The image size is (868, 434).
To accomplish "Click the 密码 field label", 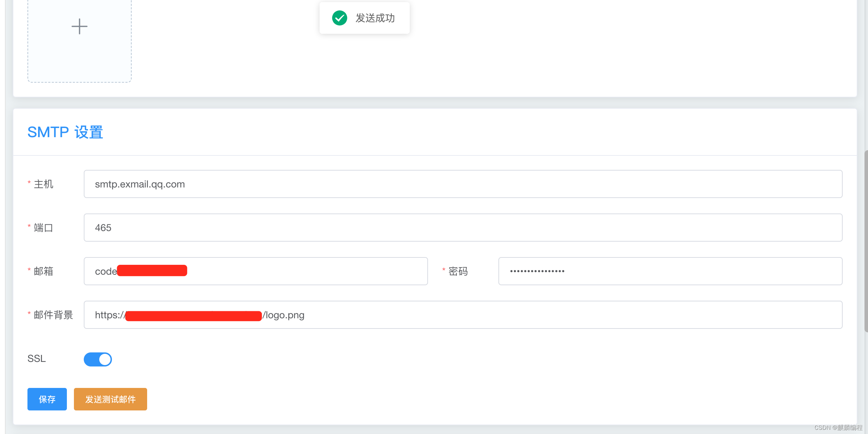I will [x=458, y=271].
